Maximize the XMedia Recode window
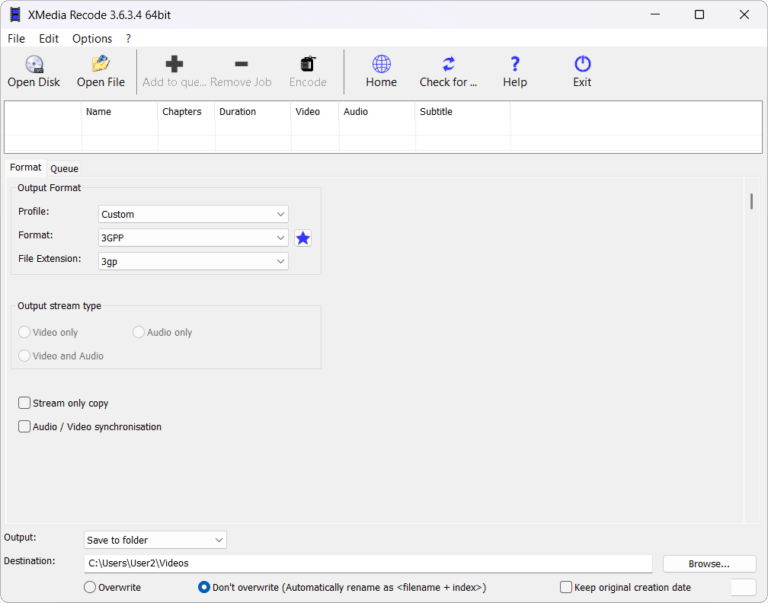The width and height of the screenshot is (768, 603). pyautogui.click(x=699, y=15)
